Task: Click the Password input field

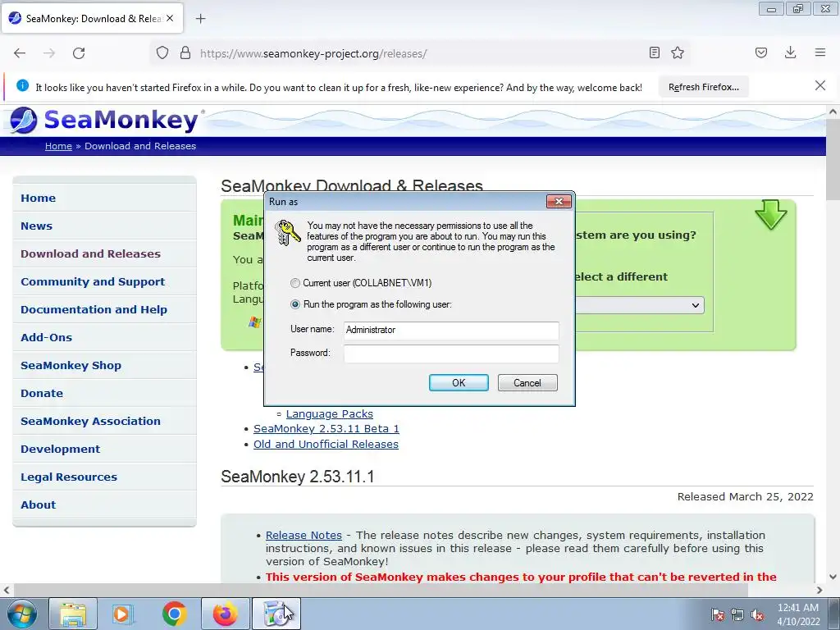Action: pos(451,354)
